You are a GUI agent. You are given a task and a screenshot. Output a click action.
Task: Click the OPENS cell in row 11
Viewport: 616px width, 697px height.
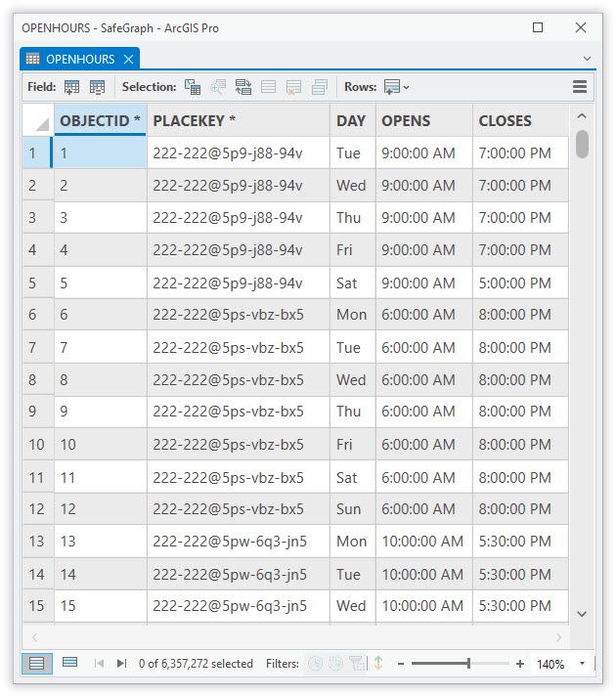point(424,477)
